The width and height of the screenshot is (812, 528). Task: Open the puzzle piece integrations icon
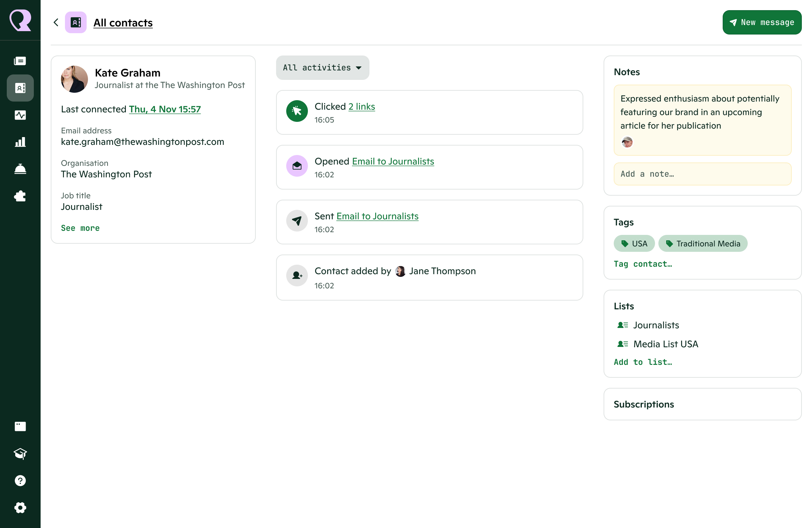click(20, 196)
